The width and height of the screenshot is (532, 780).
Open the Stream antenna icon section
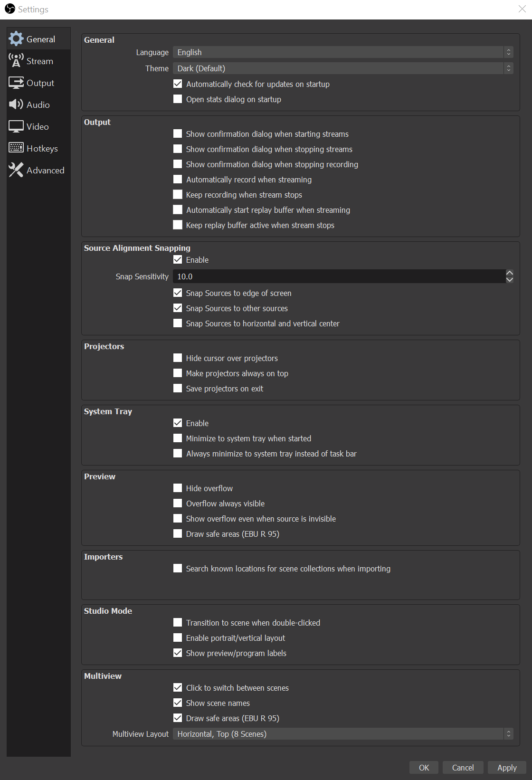[x=16, y=61]
